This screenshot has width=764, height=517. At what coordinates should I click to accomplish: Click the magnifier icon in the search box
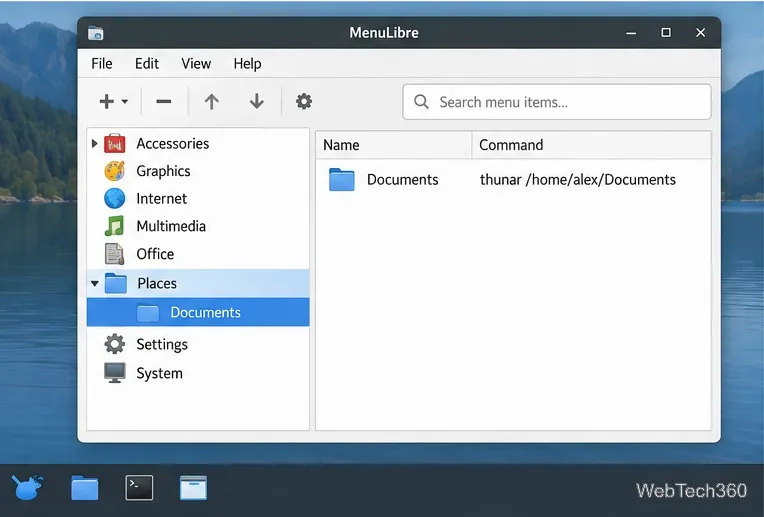(421, 102)
